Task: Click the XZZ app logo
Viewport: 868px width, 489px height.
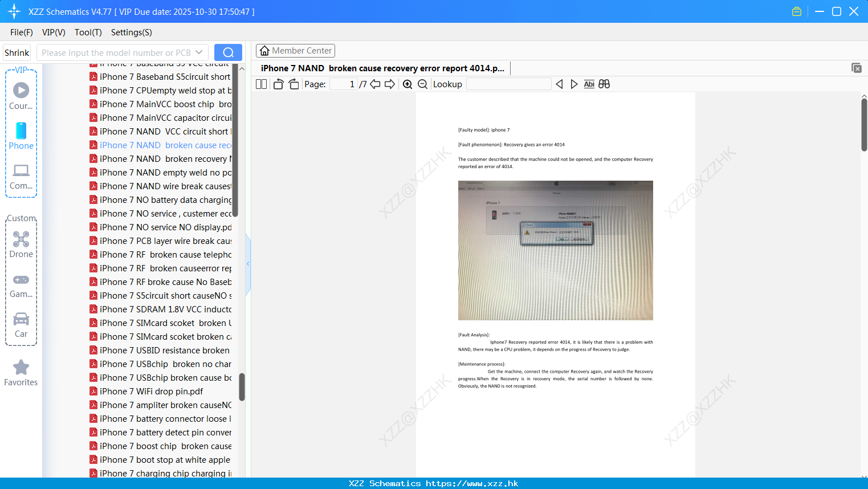Action: click(14, 11)
